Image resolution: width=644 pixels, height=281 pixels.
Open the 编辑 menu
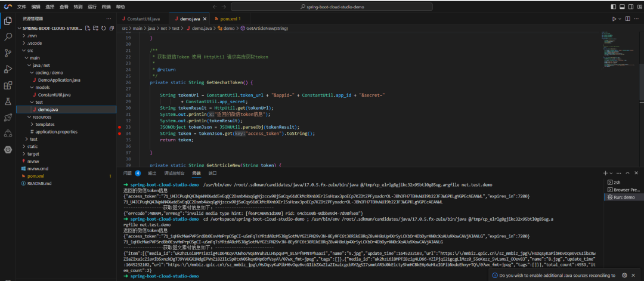click(x=36, y=7)
